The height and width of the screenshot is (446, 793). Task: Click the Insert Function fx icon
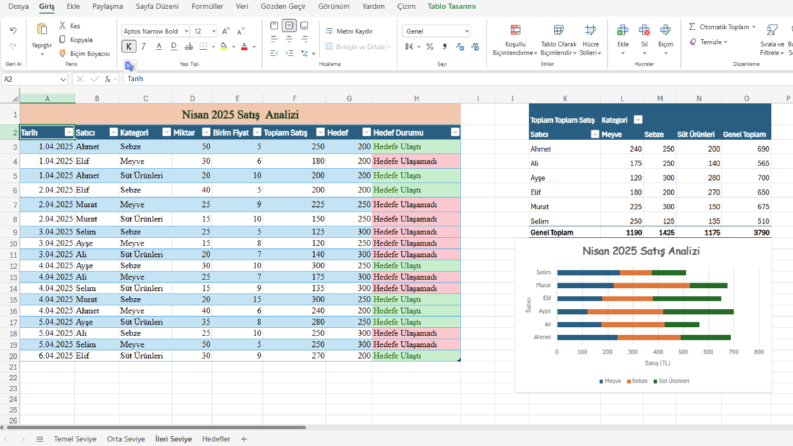[x=108, y=79]
